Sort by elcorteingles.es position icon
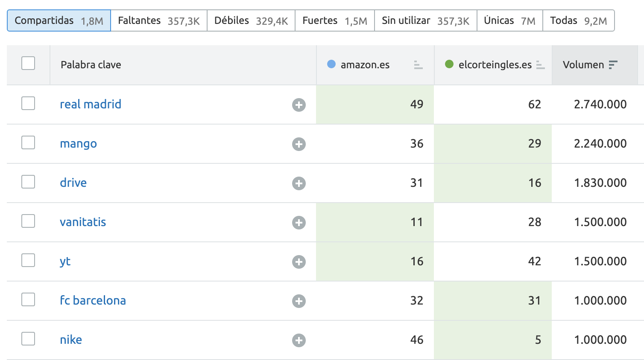This screenshot has width=644, height=360. coord(541,65)
